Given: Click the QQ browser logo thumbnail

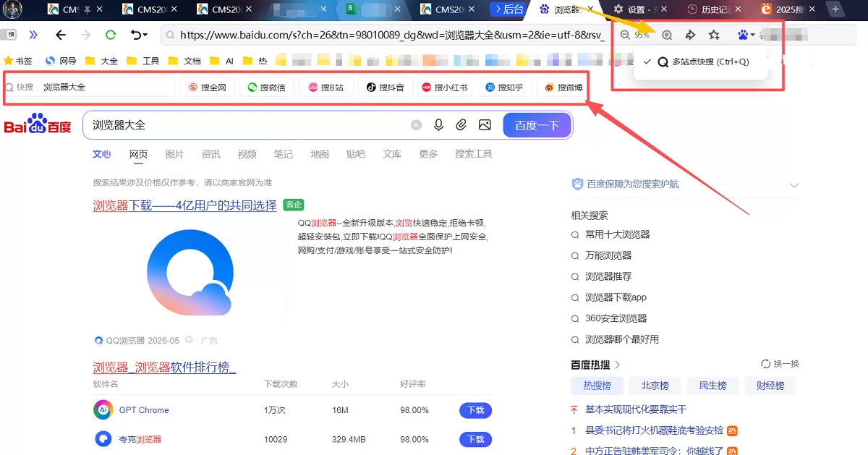Looking at the screenshot, I should (190, 272).
